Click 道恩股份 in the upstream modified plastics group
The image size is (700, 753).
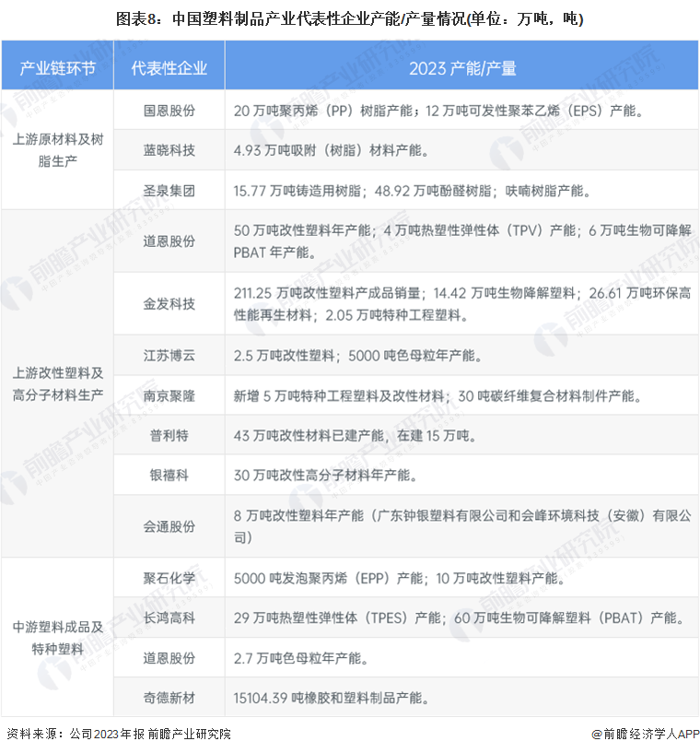click(169, 241)
